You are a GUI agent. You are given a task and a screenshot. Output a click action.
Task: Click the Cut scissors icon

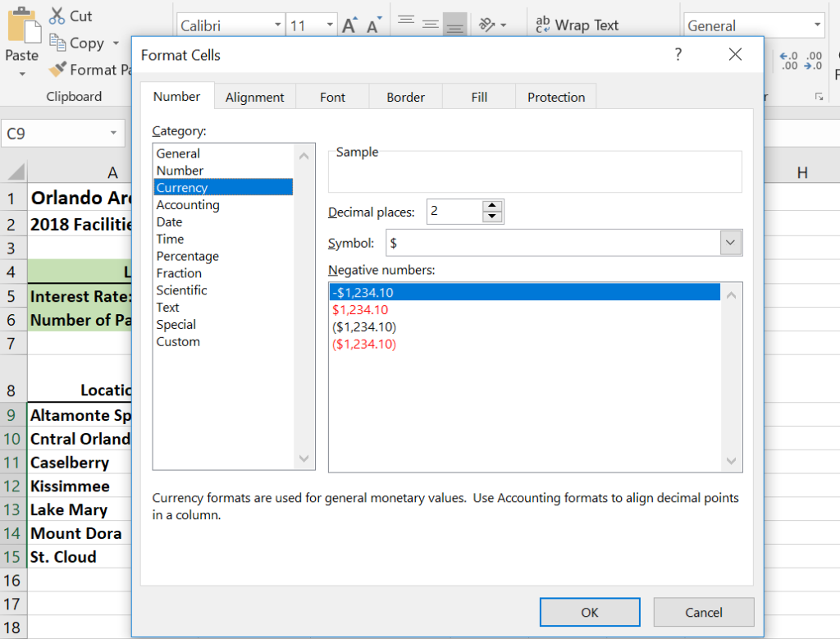pos(57,16)
